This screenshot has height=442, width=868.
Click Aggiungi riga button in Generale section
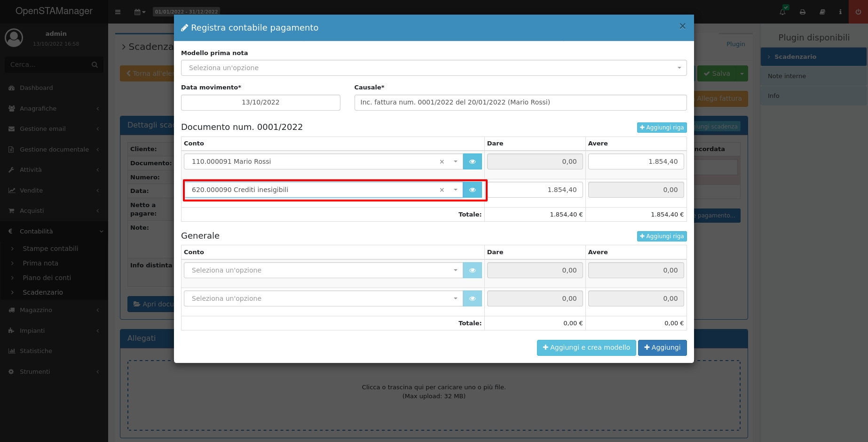click(x=662, y=236)
